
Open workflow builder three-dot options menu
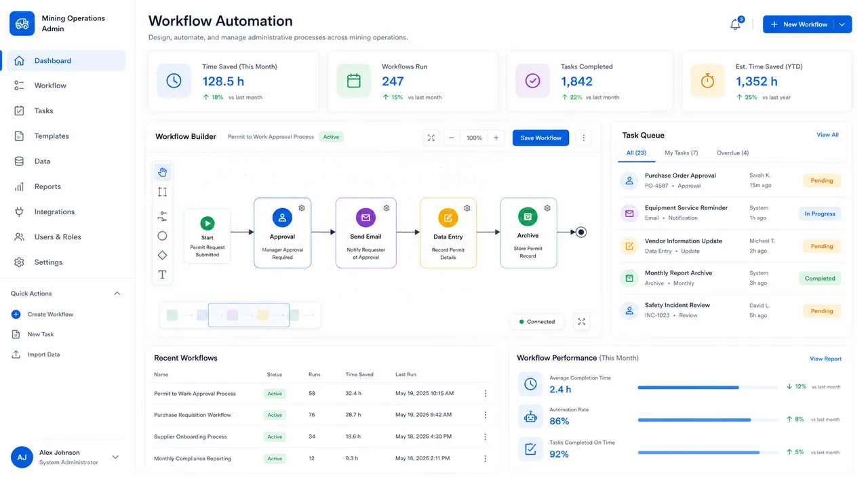pyautogui.click(x=584, y=138)
